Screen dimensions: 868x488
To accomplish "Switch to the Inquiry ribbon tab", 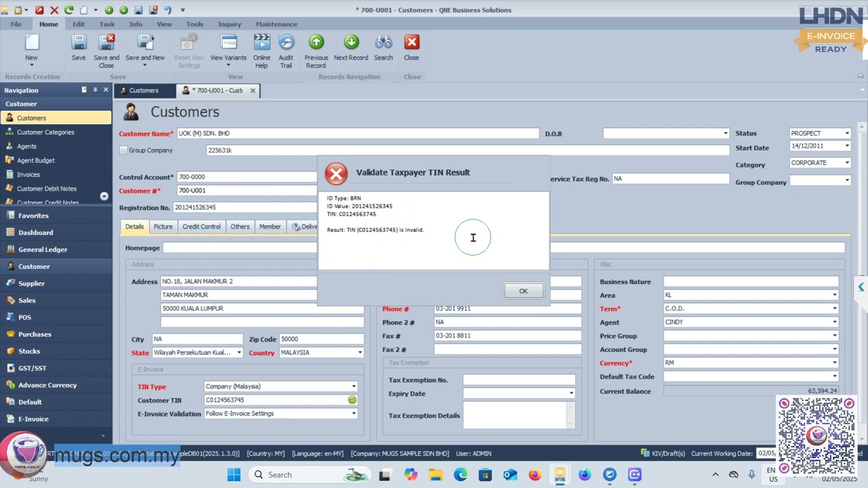I will point(229,24).
